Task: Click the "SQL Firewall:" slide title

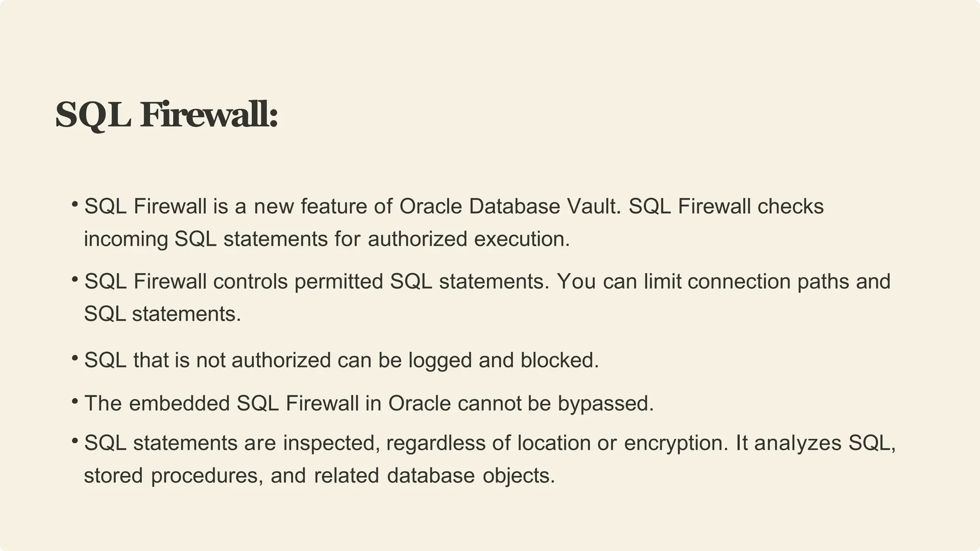Action: (x=167, y=115)
